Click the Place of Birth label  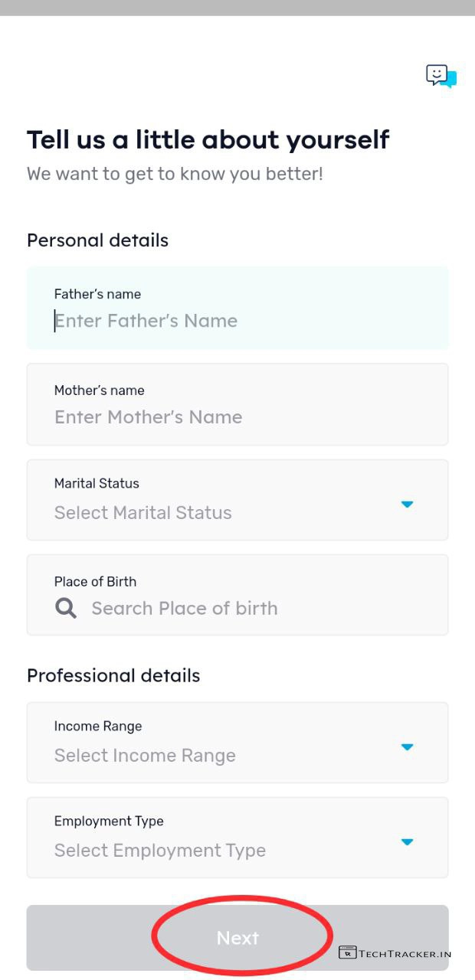[x=95, y=582]
